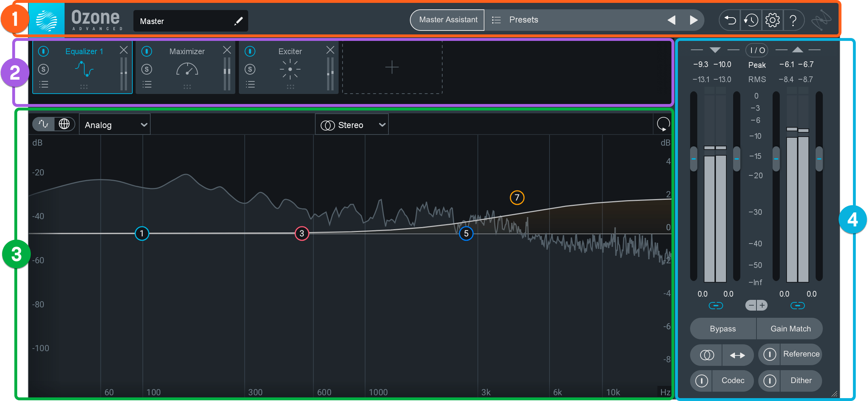The width and height of the screenshot is (868, 401).
Task: Toggle Dither power button
Action: click(x=769, y=381)
